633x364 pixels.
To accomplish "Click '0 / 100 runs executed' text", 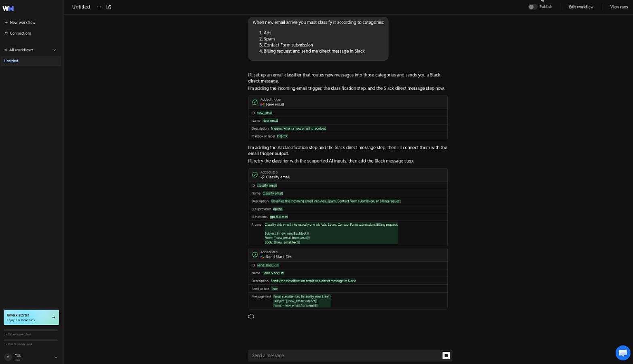I will [x=17, y=334].
